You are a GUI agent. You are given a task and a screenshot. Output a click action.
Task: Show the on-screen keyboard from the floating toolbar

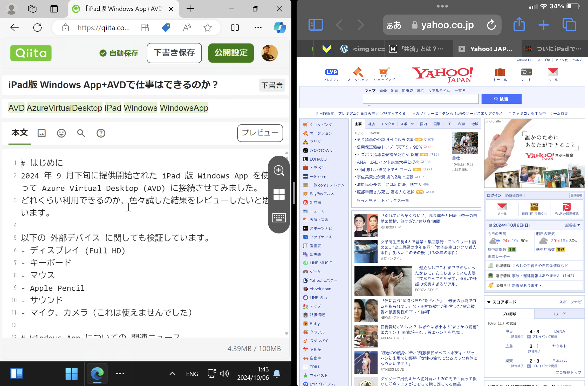pos(279,218)
